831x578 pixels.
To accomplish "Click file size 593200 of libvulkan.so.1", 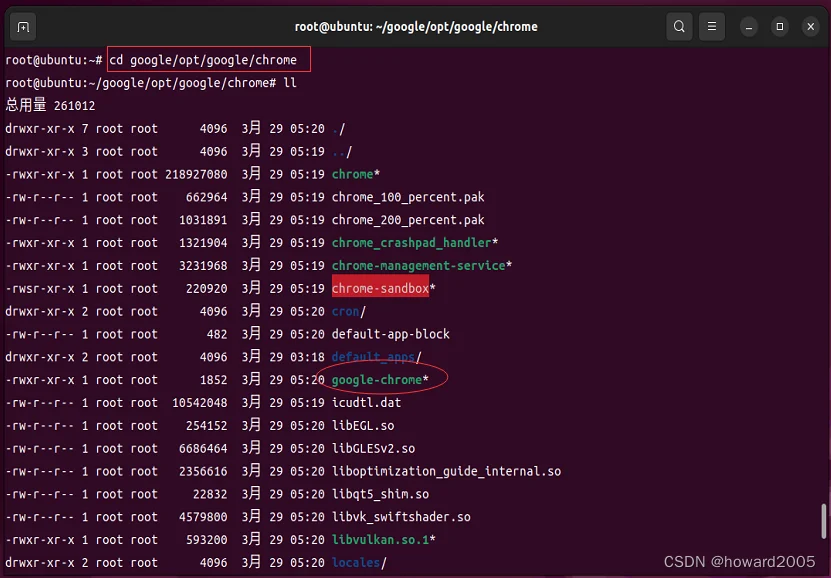I will coord(206,539).
